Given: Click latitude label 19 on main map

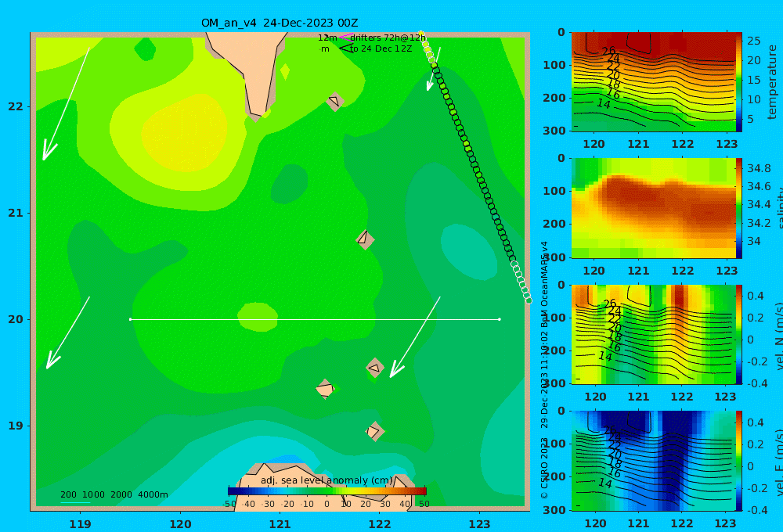Looking at the screenshot, I should (16, 426).
